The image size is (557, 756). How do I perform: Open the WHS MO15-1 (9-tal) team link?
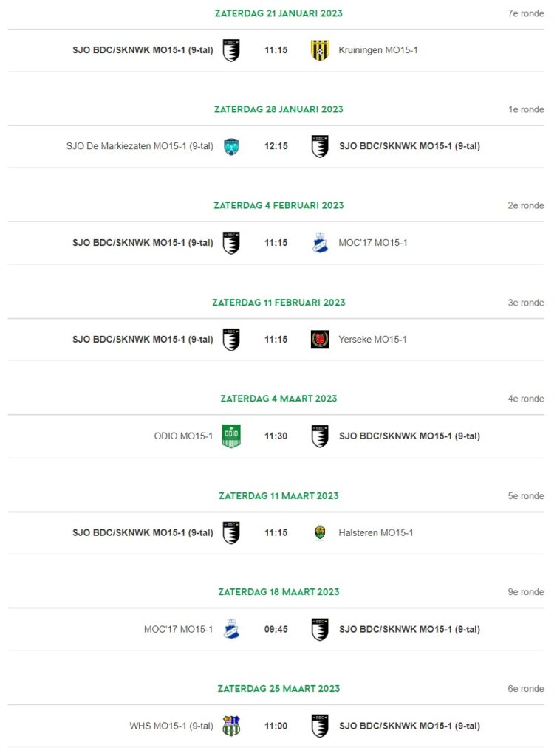[x=171, y=726]
